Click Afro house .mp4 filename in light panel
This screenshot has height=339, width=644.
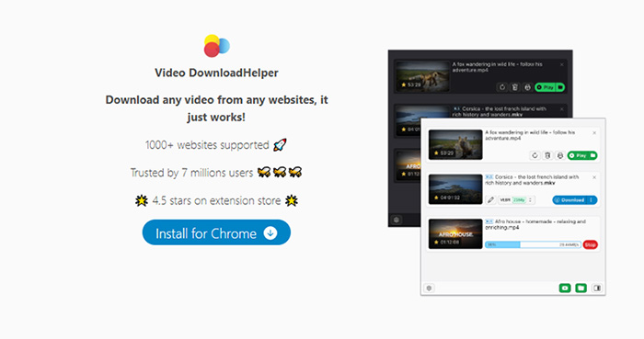[x=535, y=224]
